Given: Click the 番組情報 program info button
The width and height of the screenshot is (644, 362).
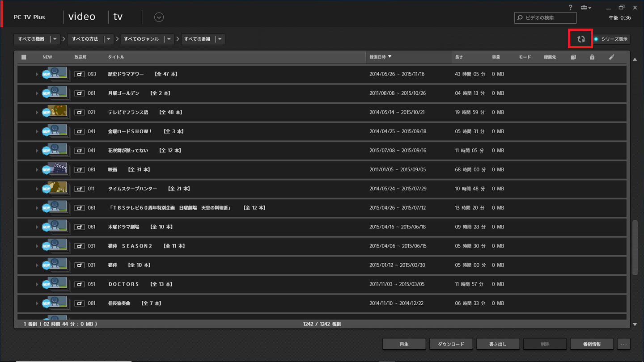Looking at the screenshot, I should (x=592, y=344).
